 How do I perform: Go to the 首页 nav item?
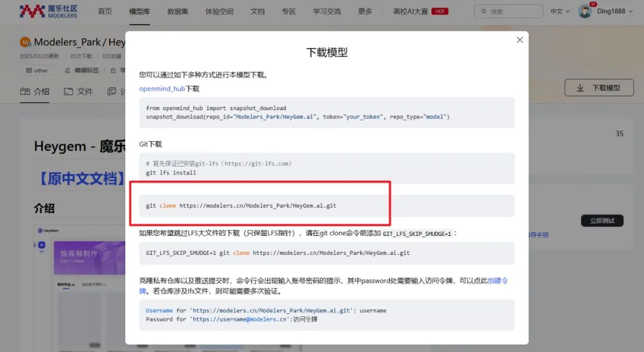coord(105,11)
